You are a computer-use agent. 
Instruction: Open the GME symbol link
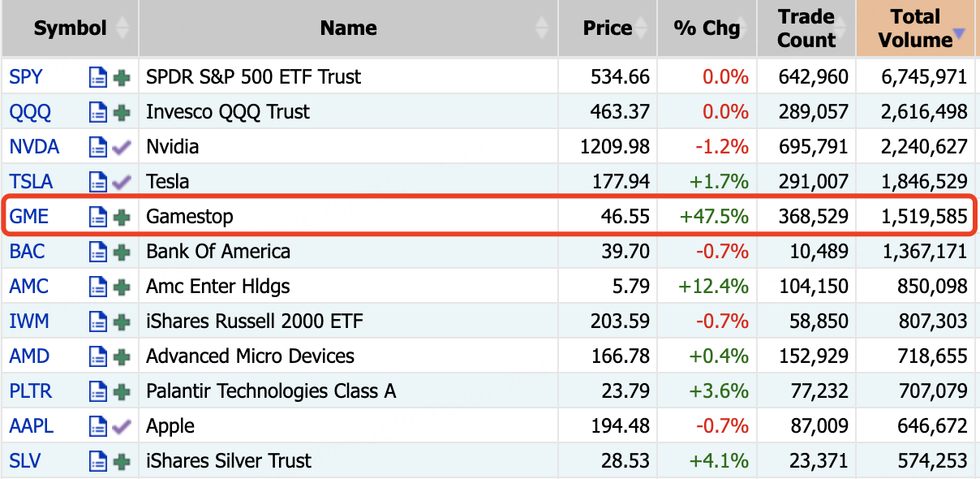coord(29,217)
